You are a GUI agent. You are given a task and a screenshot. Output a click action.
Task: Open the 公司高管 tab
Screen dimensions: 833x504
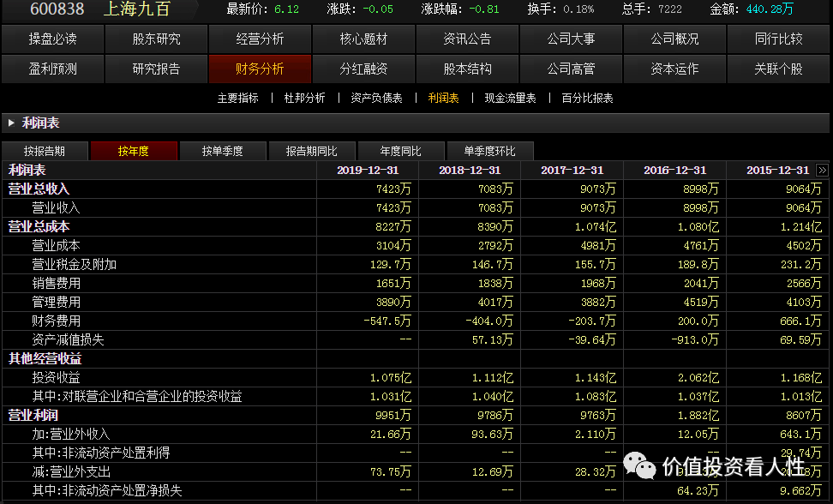(x=571, y=69)
